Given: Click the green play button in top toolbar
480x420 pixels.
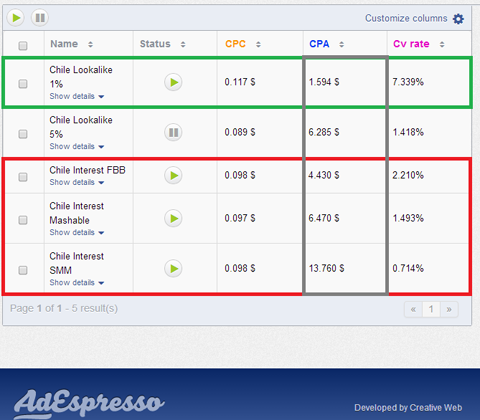Looking at the screenshot, I should pos(16,17).
